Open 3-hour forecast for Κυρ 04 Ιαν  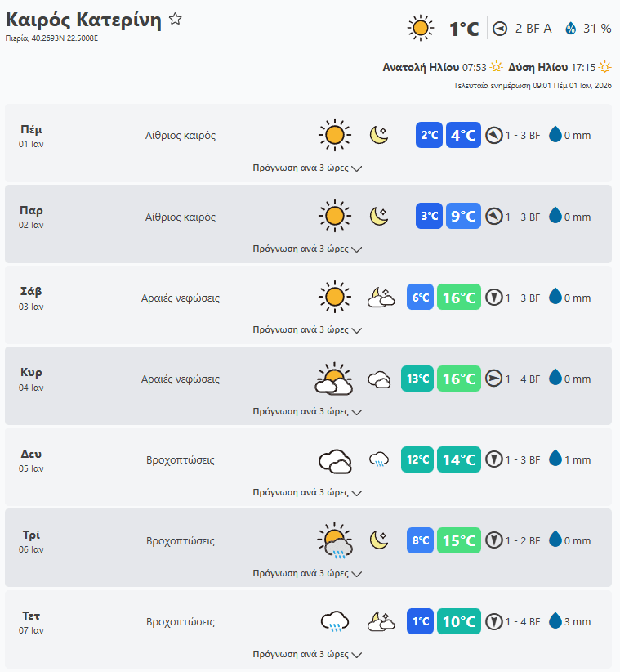[307, 411]
